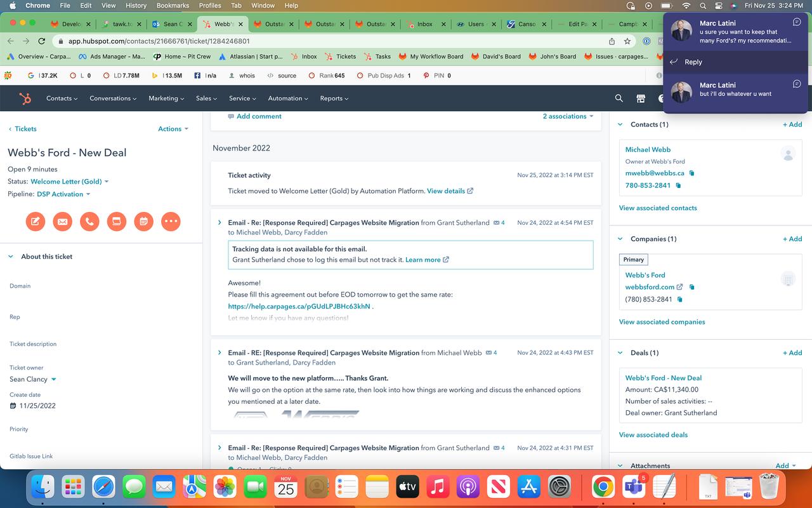Open the Bookmarks menu in Chrome menu bar
The height and width of the screenshot is (508, 812).
173,5
